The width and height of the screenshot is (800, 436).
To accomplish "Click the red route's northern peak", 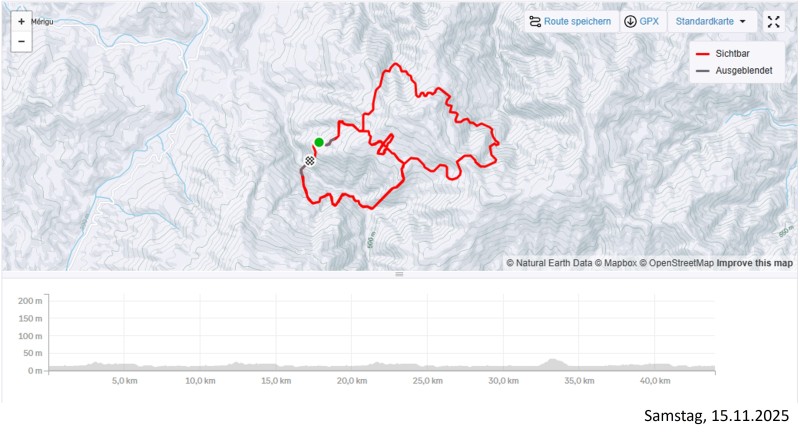I will pos(397,65).
